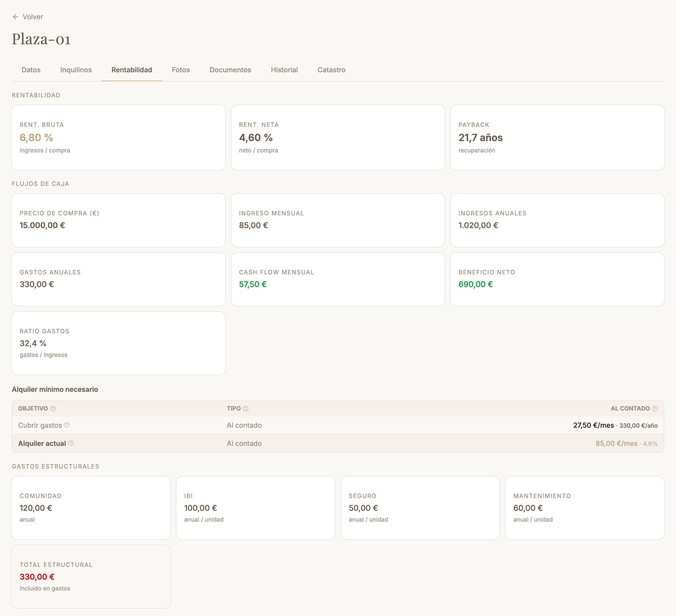The height and width of the screenshot is (616, 676).
Task: Click the Total Estructural 330,00 € card
Action: pos(91,577)
